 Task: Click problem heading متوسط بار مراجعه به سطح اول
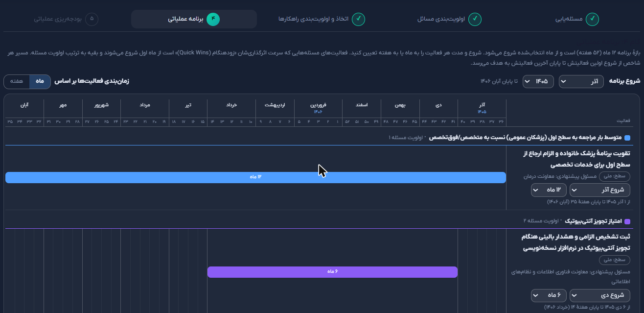point(526,138)
